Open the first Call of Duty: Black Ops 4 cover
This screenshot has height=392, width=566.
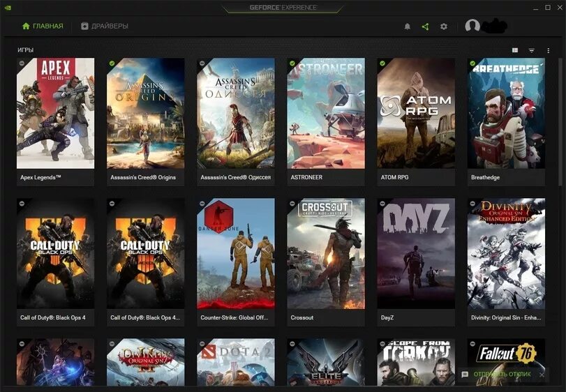pos(56,253)
